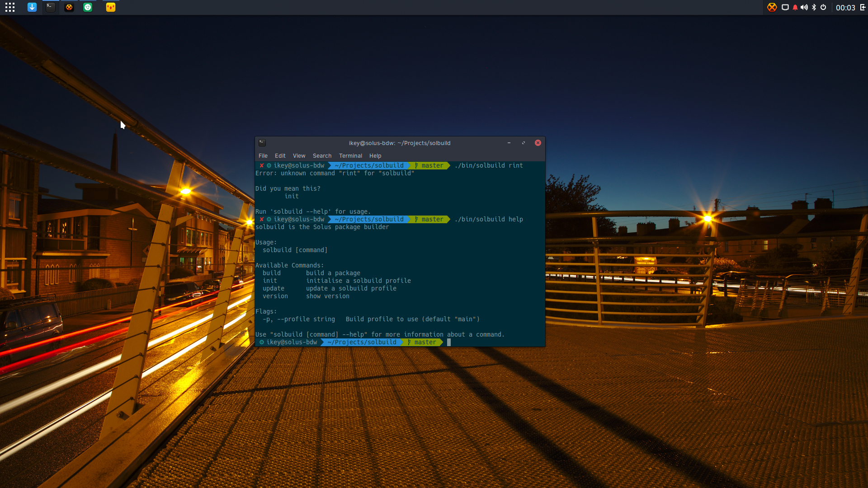Click 'Did you mean this?' text
This screenshot has width=868, height=488.
[x=288, y=189]
